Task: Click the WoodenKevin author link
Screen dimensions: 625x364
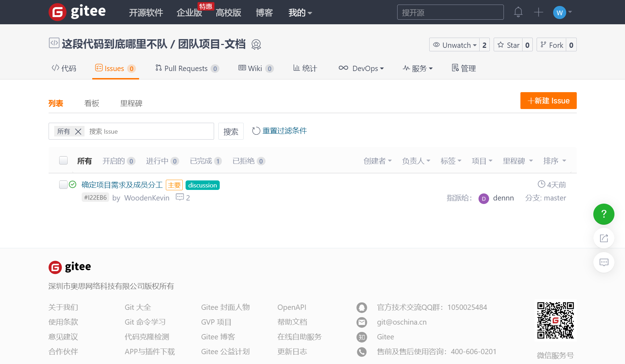Action: click(x=147, y=198)
